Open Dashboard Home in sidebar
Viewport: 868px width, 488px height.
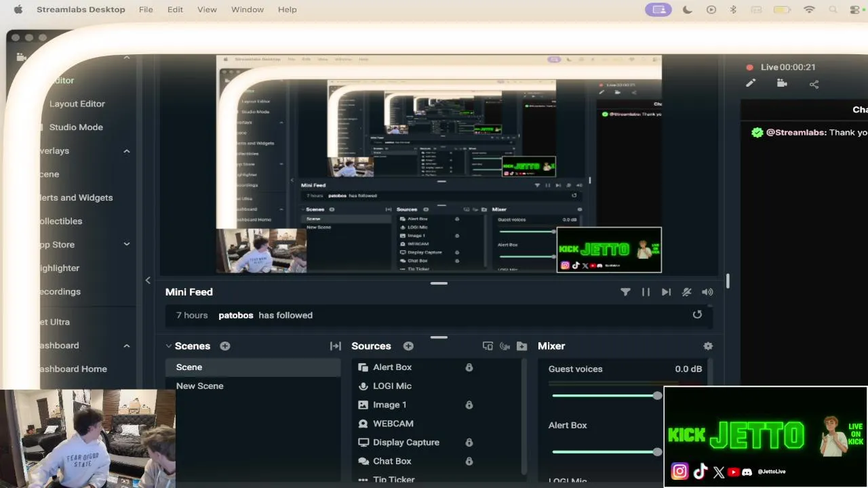(x=73, y=369)
